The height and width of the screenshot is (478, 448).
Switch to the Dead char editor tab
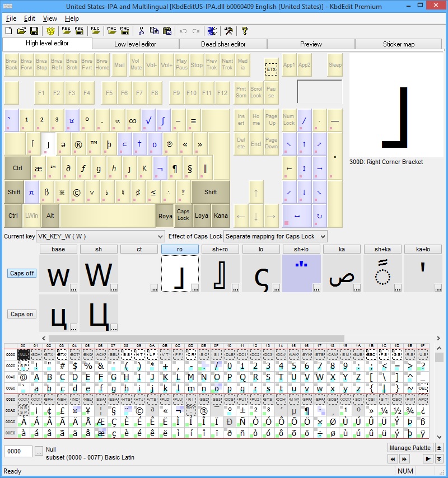click(223, 44)
